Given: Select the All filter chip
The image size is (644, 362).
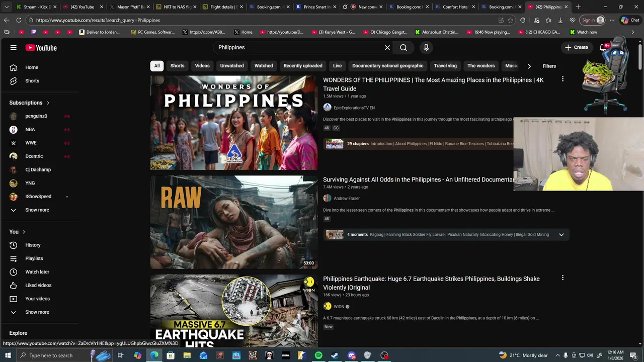Looking at the screenshot, I should [x=157, y=66].
